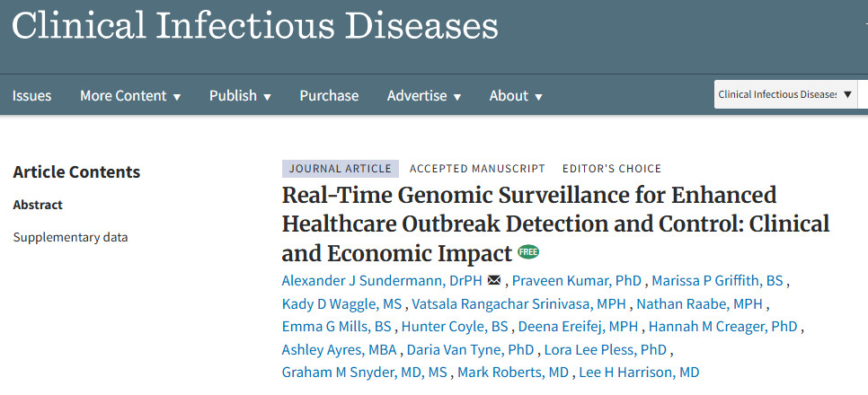Open author Daria Van Tyne link
Viewport: 868px width, 395px height.
pyautogui.click(x=471, y=349)
